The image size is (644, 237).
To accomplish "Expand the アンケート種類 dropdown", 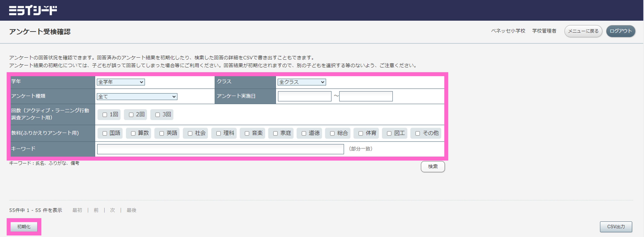I will (137, 97).
